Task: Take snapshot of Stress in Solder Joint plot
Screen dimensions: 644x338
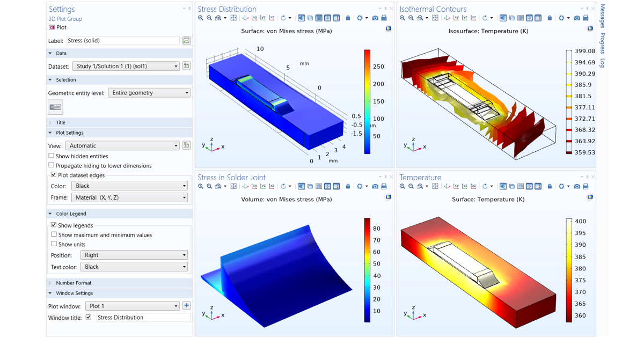Action: point(375,187)
